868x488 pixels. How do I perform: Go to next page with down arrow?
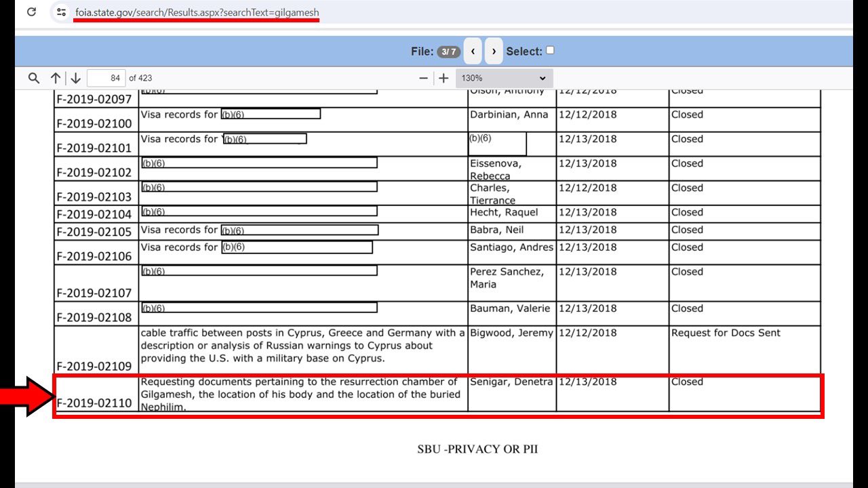(75, 78)
